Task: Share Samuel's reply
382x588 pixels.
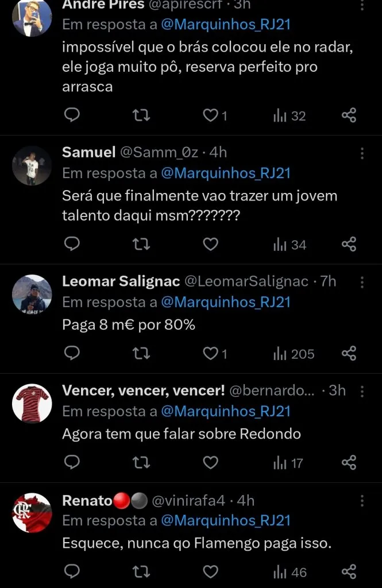Action: pyautogui.click(x=349, y=244)
